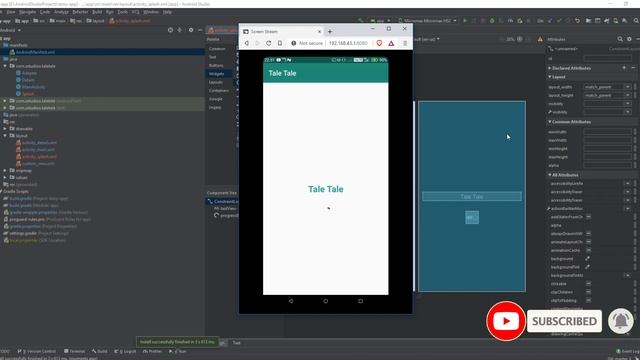Click the SUBSCRIBED button overlay
The image size is (640, 360).
(x=564, y=321)
